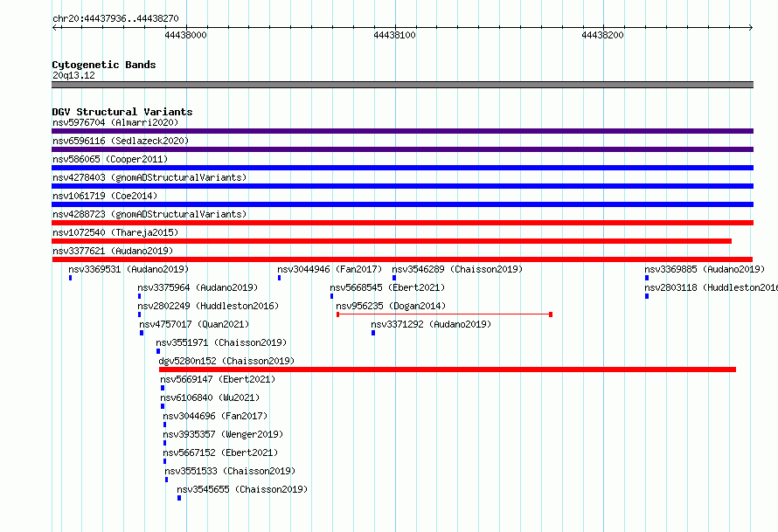The width and height of the screenshot is (778, 532).
Task: Click nsv2803118 (Huddleston2016) label
Action: click(711, 287)
